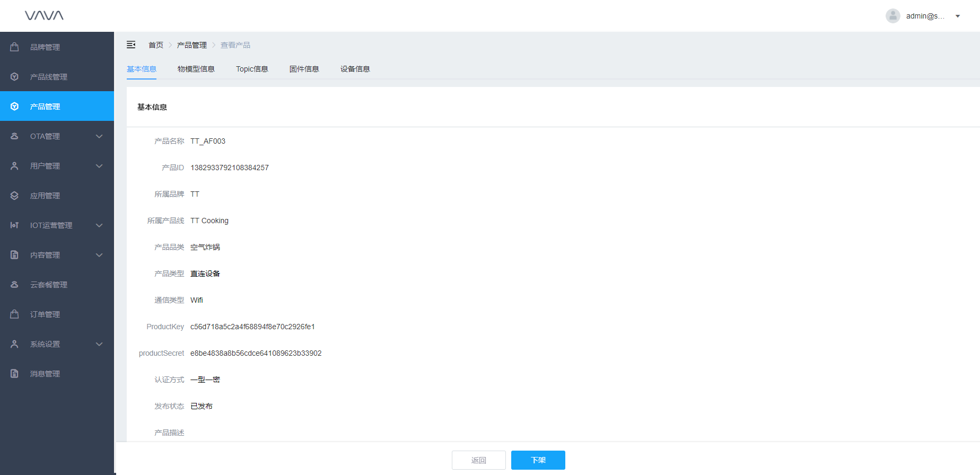Click the 一型一密 authentication value
This screenshot has width=980, height=475.
pyautogui.click(x=205, y=380)
